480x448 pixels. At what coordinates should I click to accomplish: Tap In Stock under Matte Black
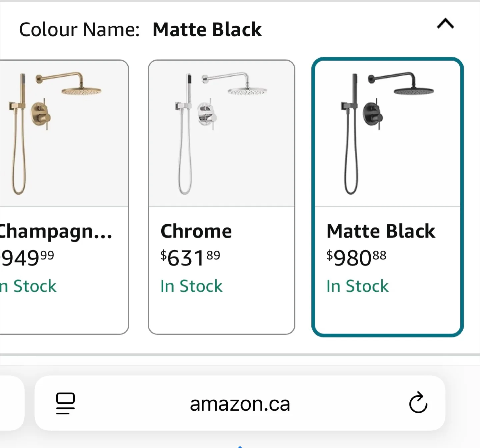(x=357, y=286)
